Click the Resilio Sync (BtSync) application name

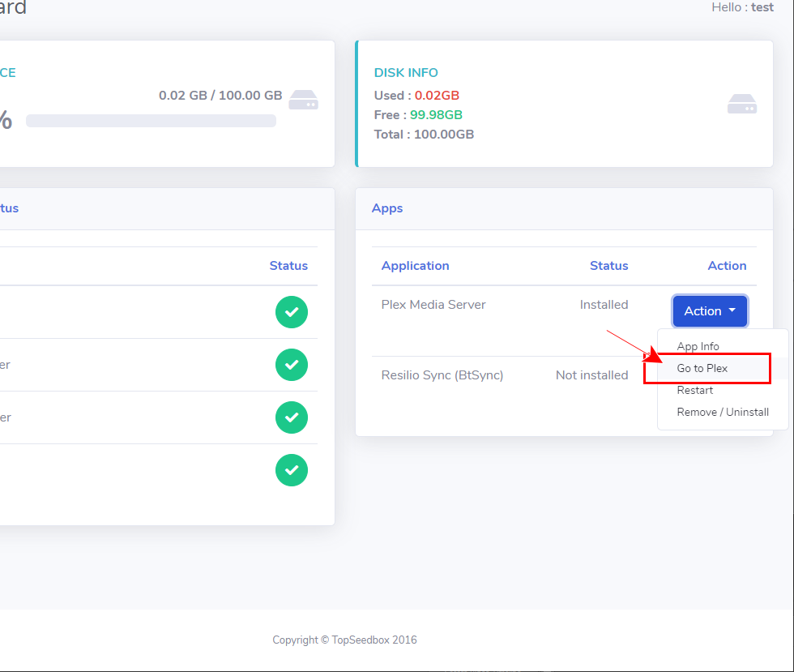click(x=442, y=375)
